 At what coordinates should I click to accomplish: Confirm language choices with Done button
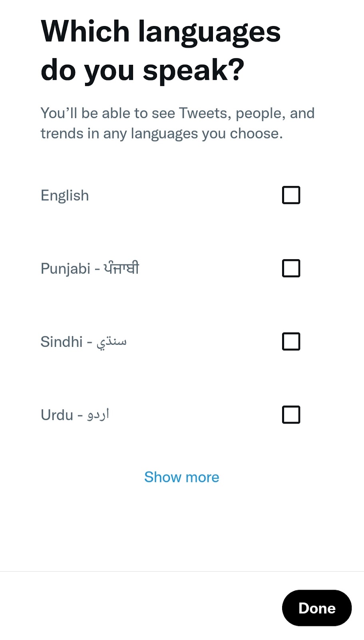[x=317, y=608]
